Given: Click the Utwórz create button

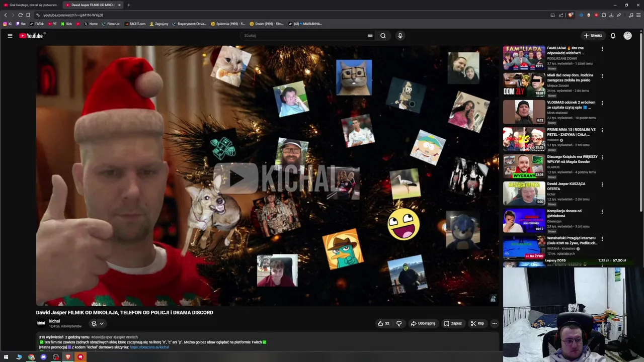Looking at the screenshot, I should coord(593,36).
